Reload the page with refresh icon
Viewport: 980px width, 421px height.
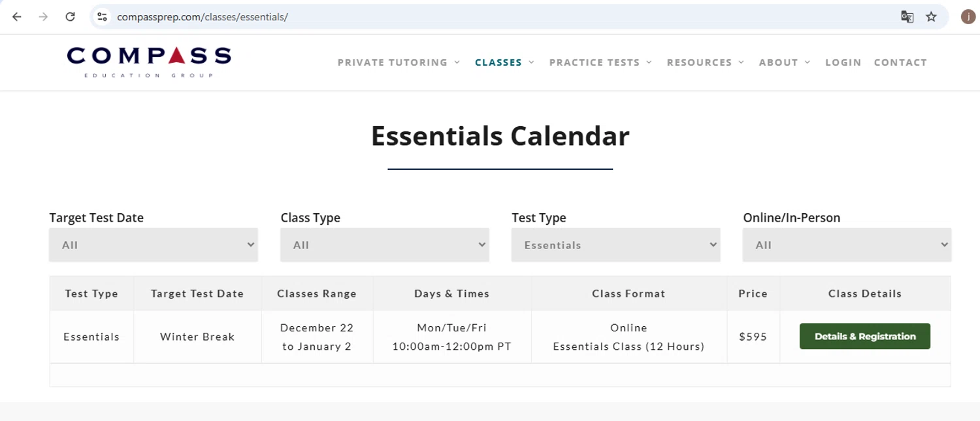71,17
